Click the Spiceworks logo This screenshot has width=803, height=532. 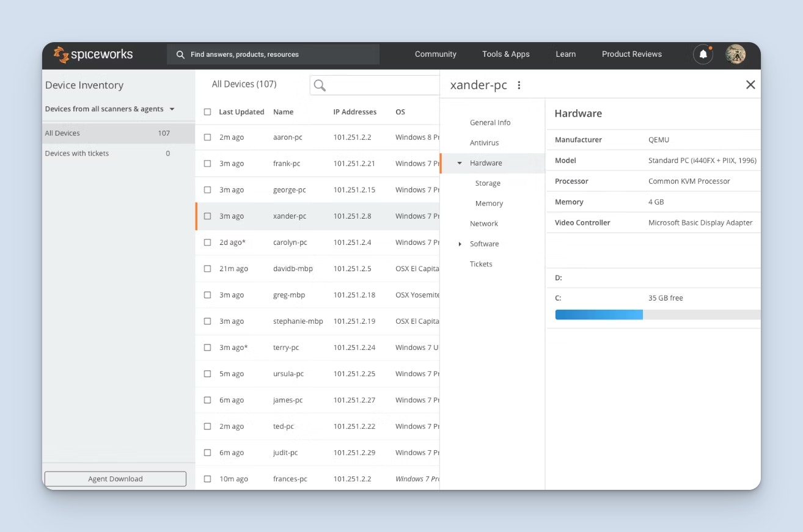[93, 54]
